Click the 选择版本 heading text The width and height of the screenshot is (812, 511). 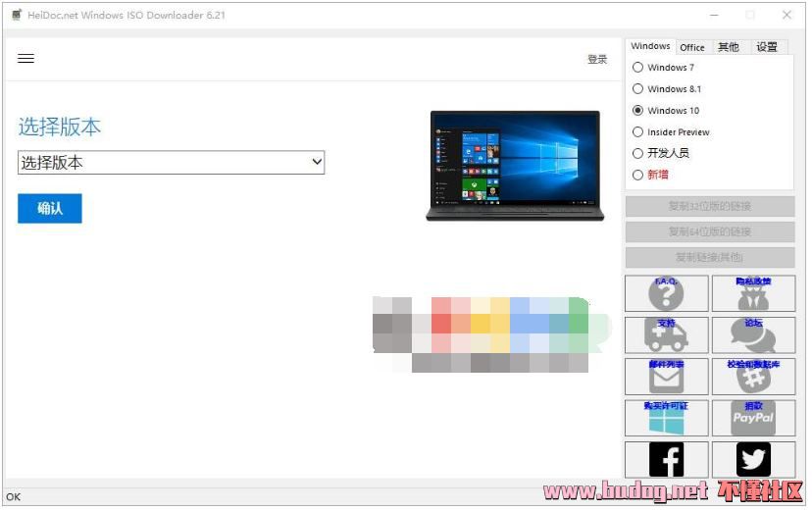60,128
